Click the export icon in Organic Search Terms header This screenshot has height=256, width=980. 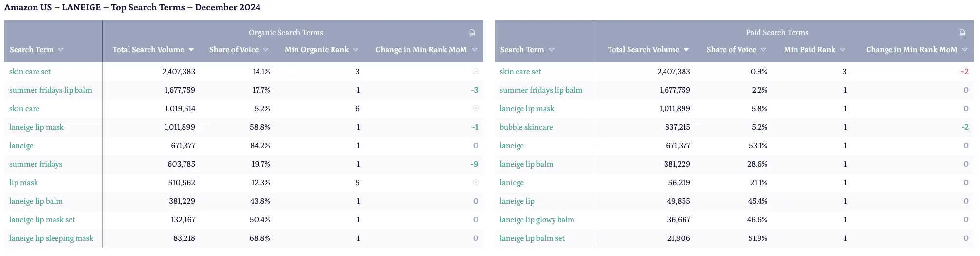pos(472,33)
